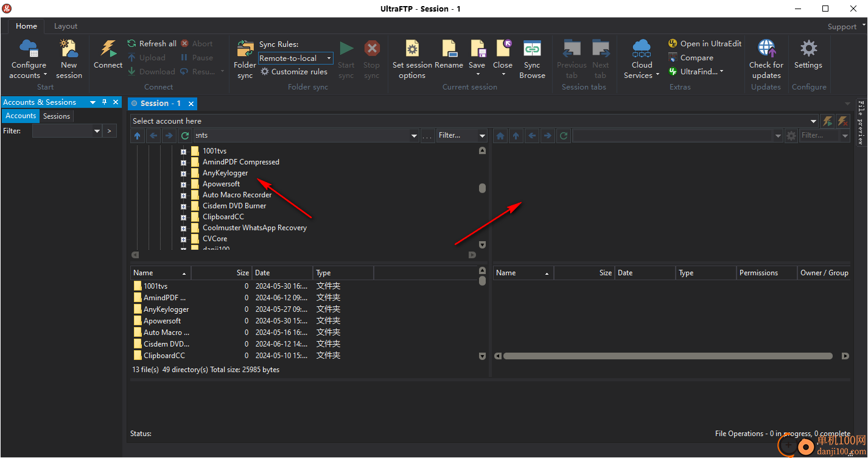
Task: Open the Select account here dropdown
Action: (x=814, y=121)
